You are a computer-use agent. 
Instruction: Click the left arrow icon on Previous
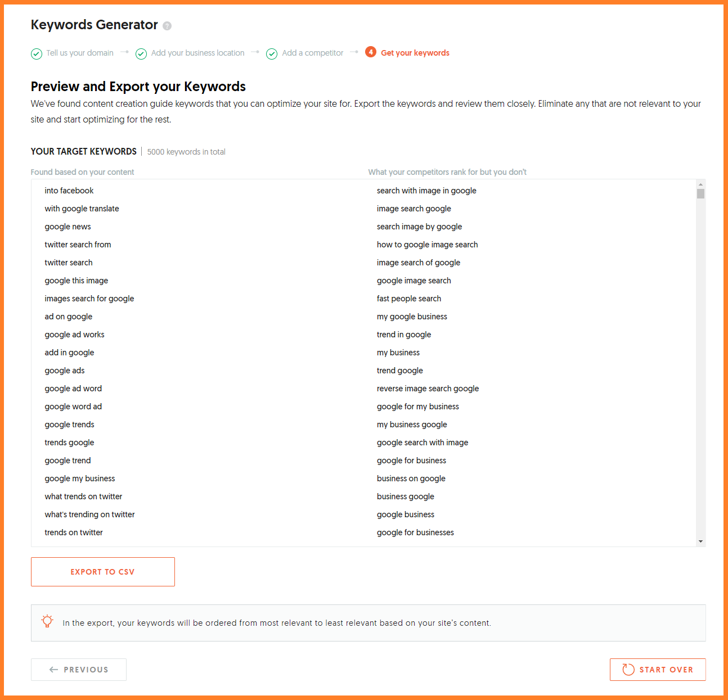(x=54, y=670)
